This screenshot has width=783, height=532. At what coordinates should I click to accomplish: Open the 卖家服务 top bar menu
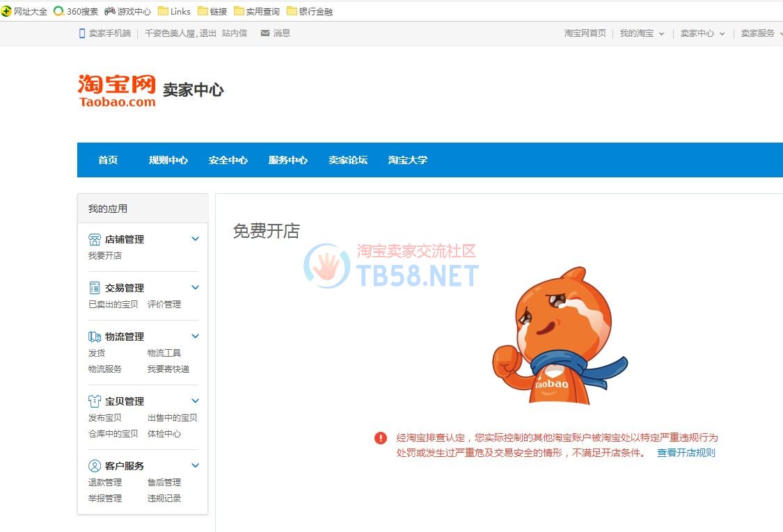coord(761,33)
